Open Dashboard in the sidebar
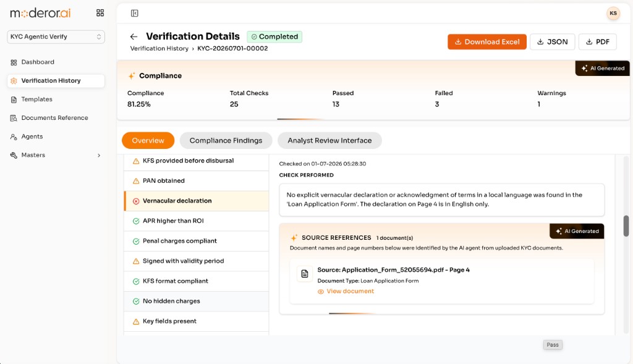This screenshot has height=364, width=633. coord(56,62)
